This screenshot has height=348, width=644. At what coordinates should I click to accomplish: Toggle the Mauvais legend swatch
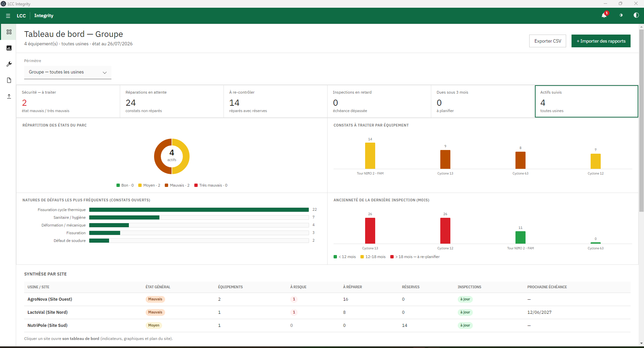(x=166, y=185)
